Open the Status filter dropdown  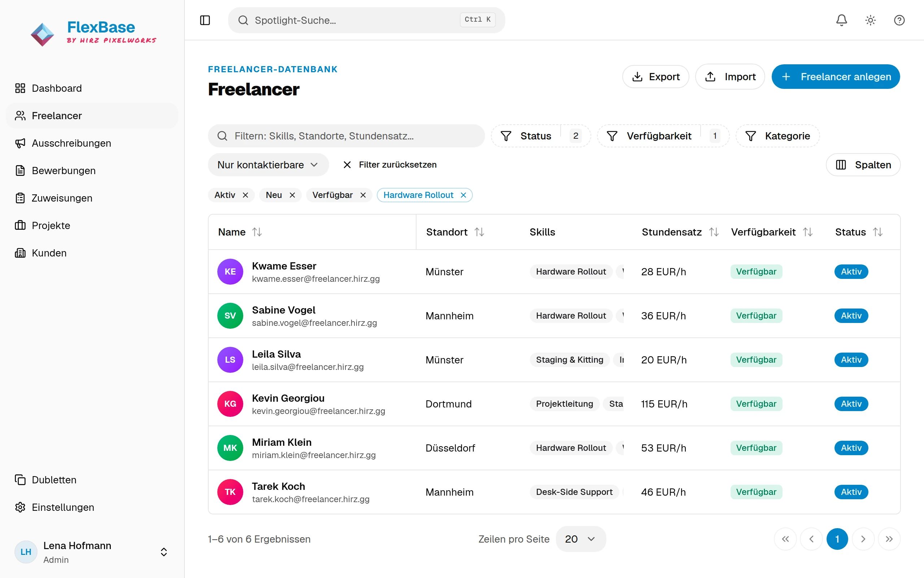click(x=541, y=136)
